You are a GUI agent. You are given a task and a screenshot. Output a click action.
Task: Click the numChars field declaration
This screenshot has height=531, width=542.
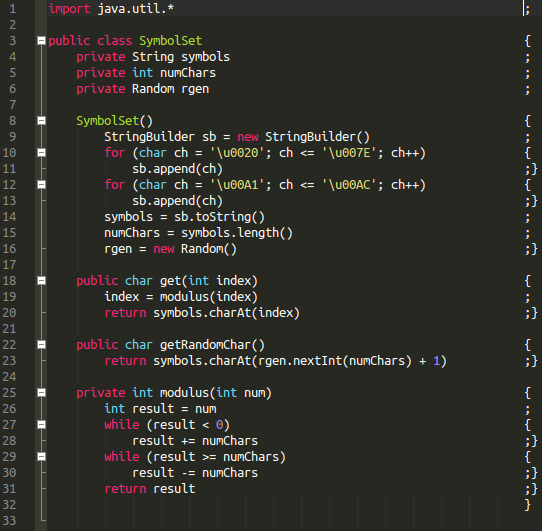point(188,73)
